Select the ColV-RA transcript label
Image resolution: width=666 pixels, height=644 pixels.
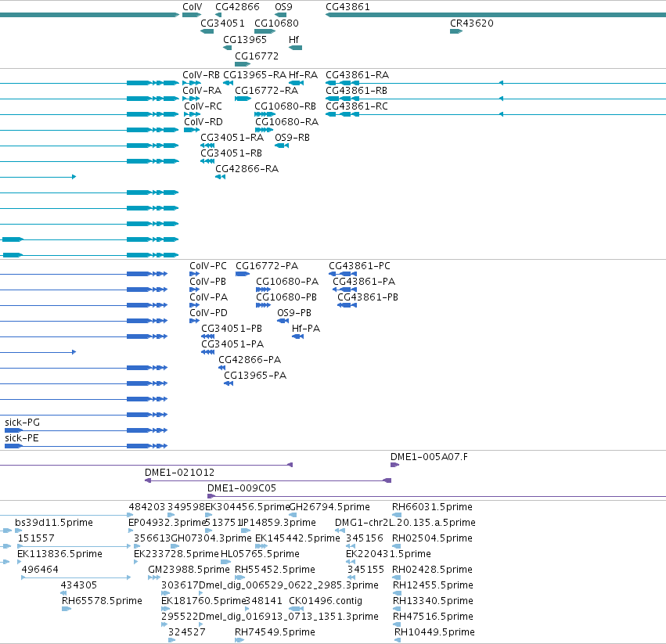(x=202, y=91)
